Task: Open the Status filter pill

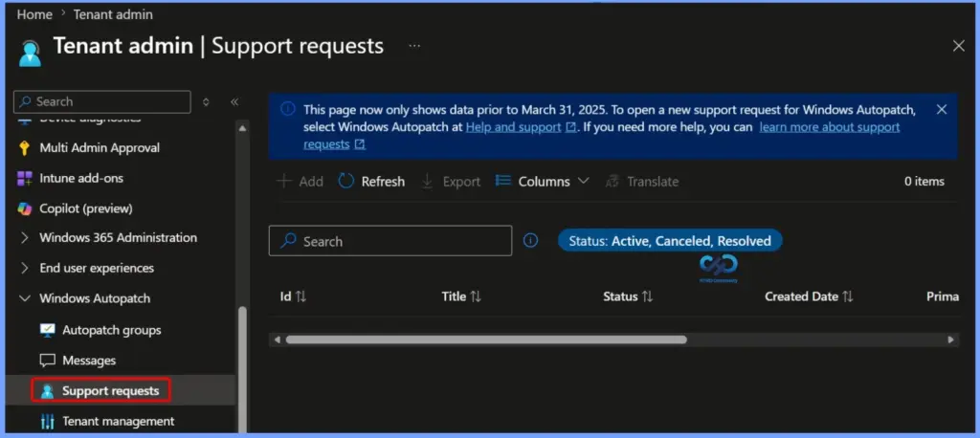Action: point(669,241)
